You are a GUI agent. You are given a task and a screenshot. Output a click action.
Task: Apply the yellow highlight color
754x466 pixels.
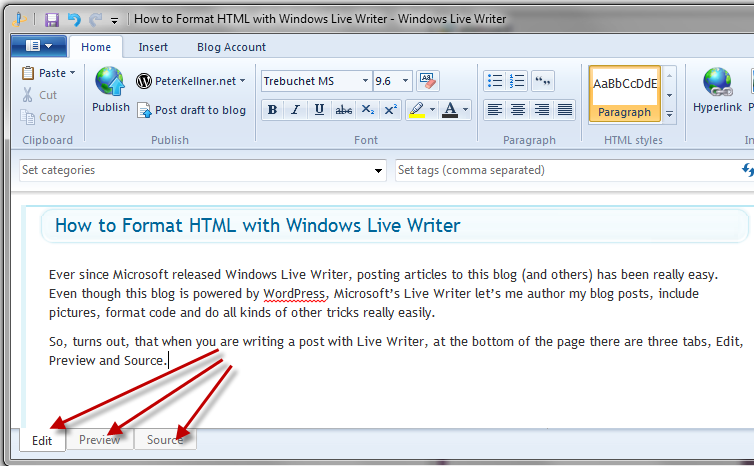click(x=417, y=110)
